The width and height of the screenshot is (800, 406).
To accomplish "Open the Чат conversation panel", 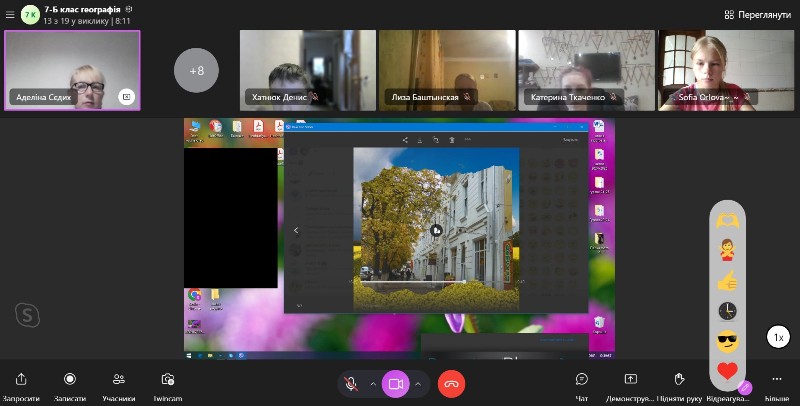I will [581, 380].
